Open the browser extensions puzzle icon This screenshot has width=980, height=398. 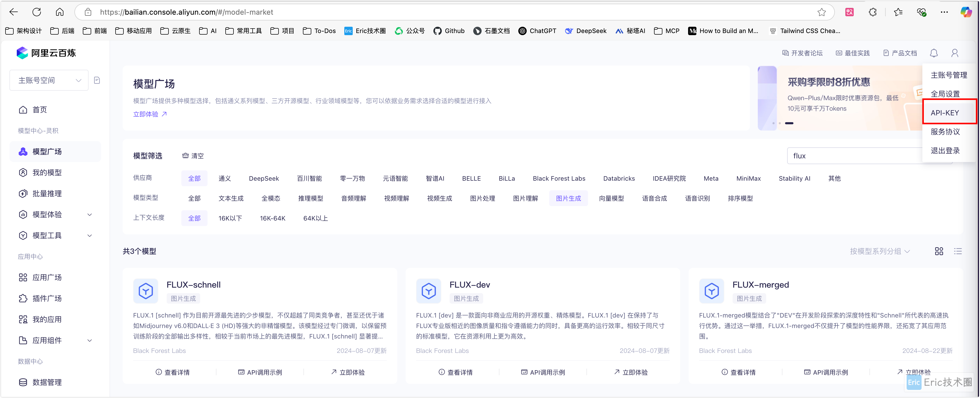(873, 12)
